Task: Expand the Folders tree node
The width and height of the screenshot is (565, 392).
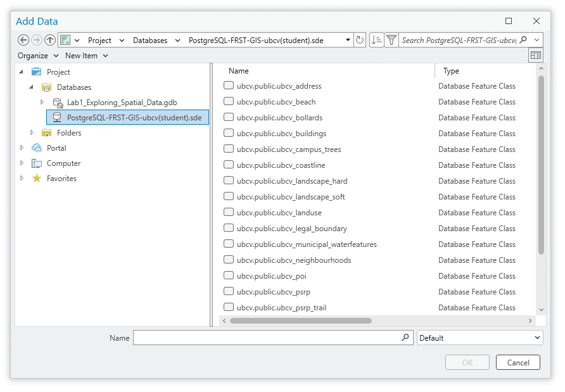Action: (32, 132)
